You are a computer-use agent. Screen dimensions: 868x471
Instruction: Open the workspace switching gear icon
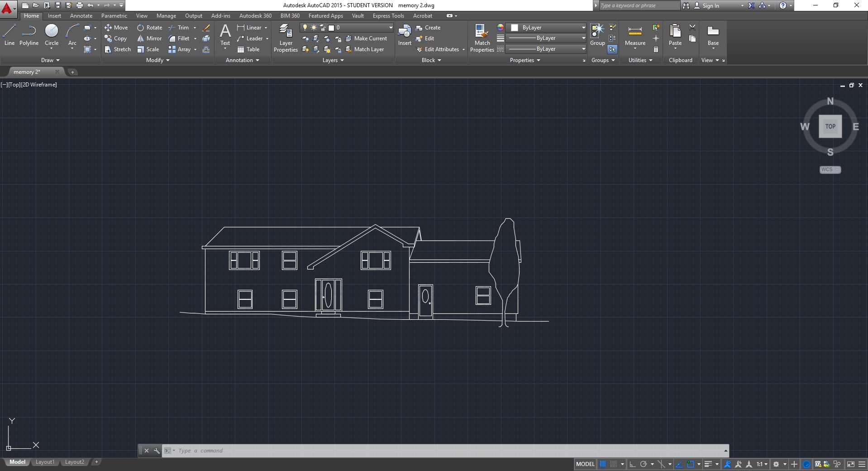776,464
